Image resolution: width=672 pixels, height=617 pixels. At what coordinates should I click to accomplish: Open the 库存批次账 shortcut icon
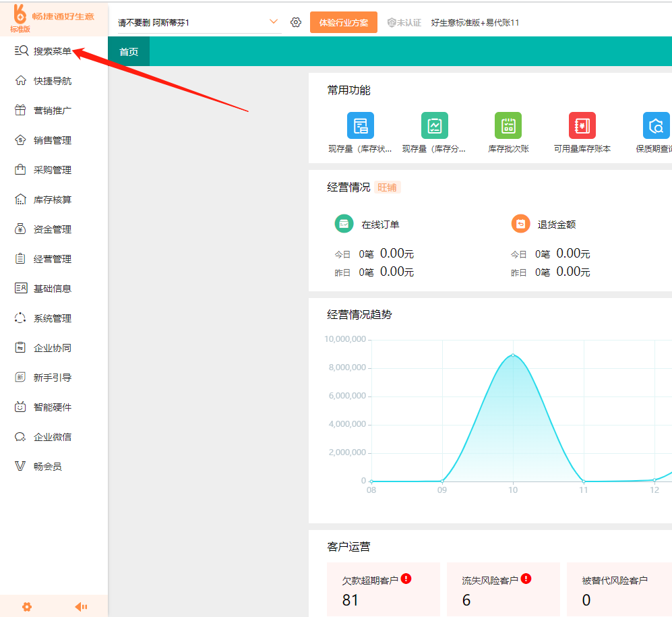[x=508, y=125]
